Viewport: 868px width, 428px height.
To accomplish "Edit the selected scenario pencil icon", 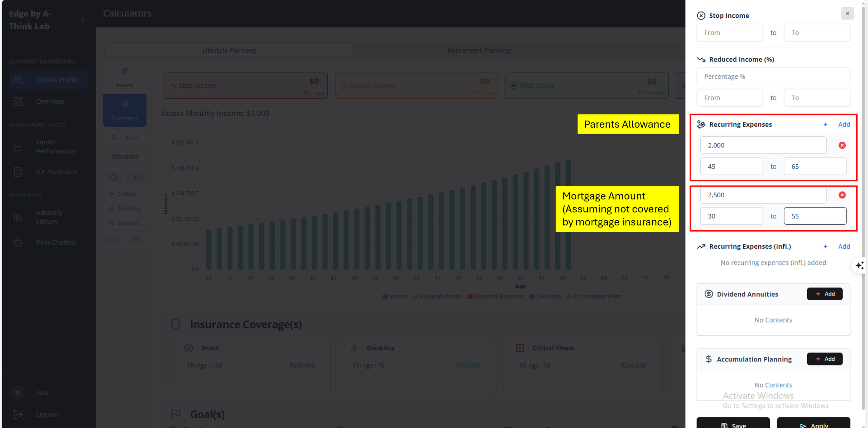I will pos(114,239).
